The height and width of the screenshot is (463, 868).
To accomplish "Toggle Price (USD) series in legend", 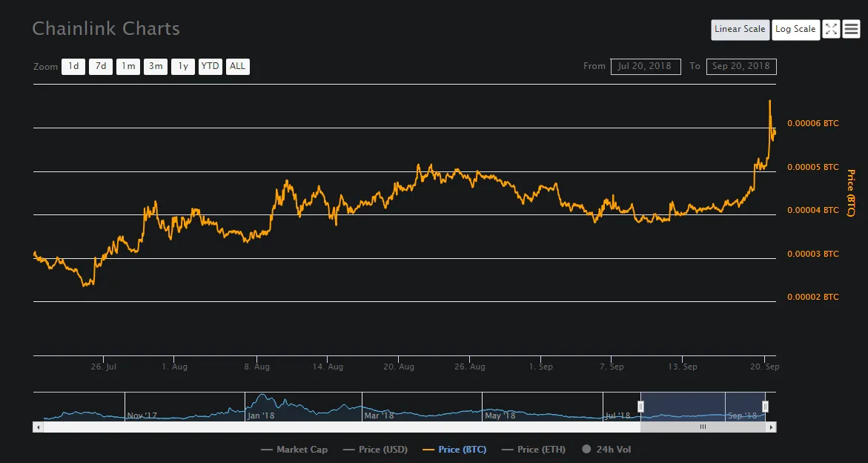I will tap(375, 450).
